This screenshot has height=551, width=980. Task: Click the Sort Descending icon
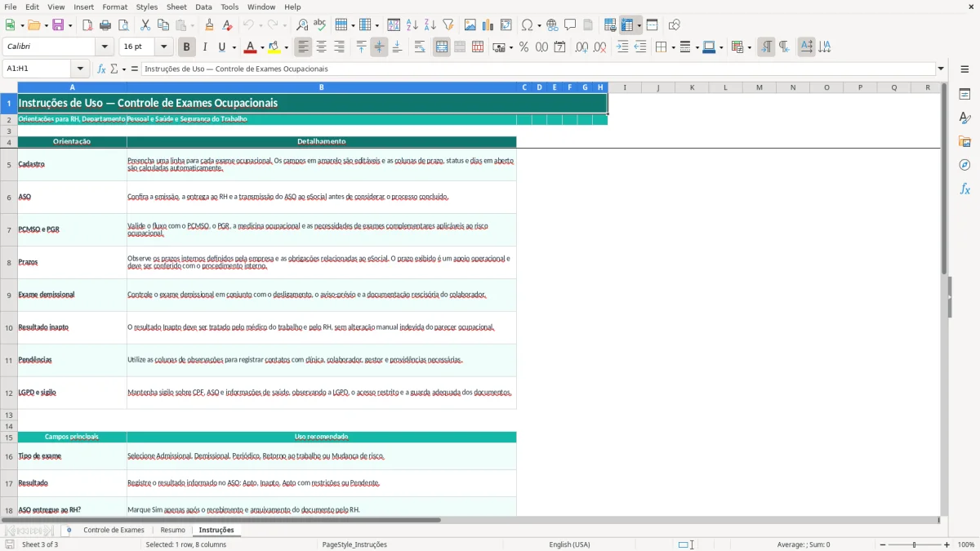[430, 25]
